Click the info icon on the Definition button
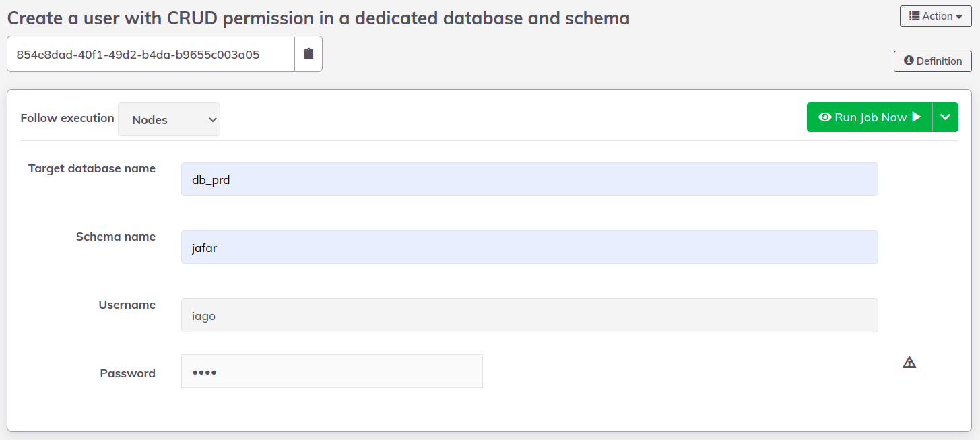The height and width of the screenshot is (440, 980). pyautogui.click(x=909, y=61)
